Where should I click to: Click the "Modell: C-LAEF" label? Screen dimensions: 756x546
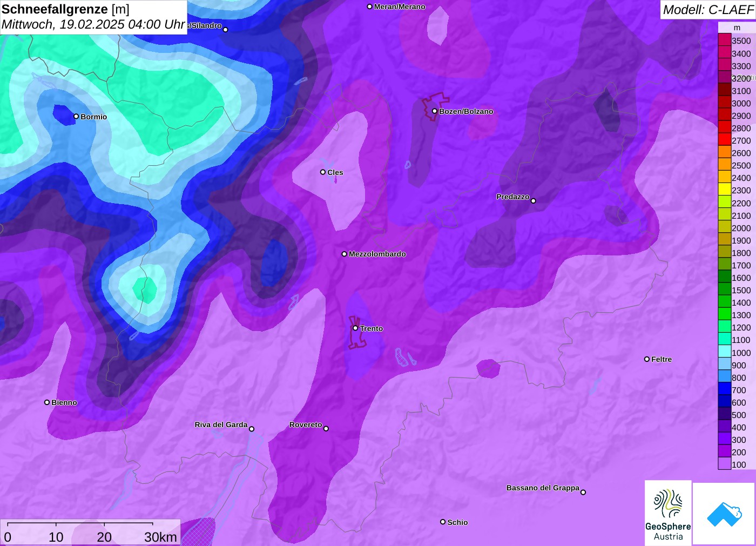point(708,10)
